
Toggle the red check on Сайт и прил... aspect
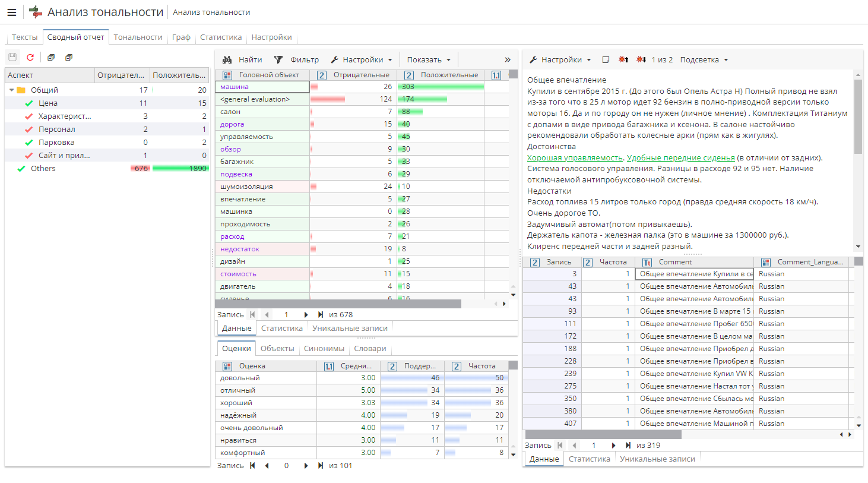pos(29,156)
